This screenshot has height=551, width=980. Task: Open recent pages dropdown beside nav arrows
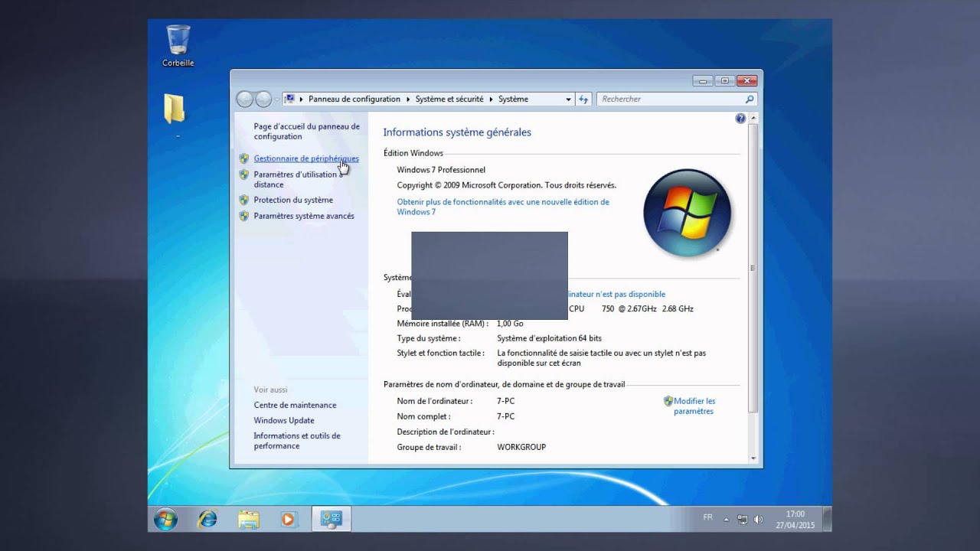(x=276, y=99)
